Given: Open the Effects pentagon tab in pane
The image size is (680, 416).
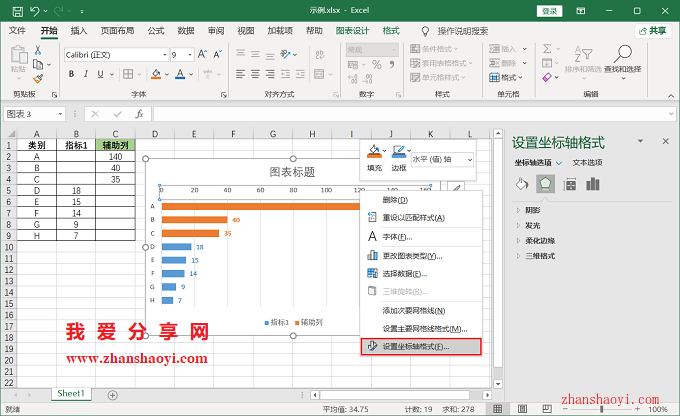Looking at the screenshot, I should [x=546, y=184].
